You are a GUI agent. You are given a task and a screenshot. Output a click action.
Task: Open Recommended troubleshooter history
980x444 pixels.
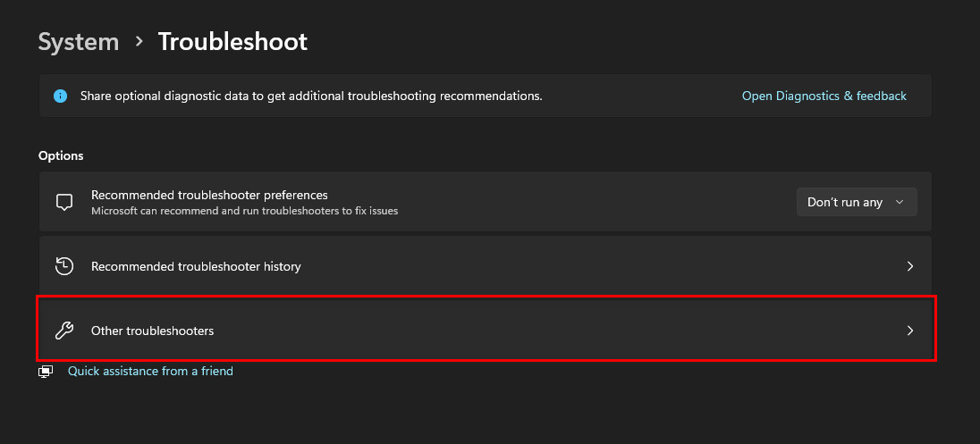196,266
